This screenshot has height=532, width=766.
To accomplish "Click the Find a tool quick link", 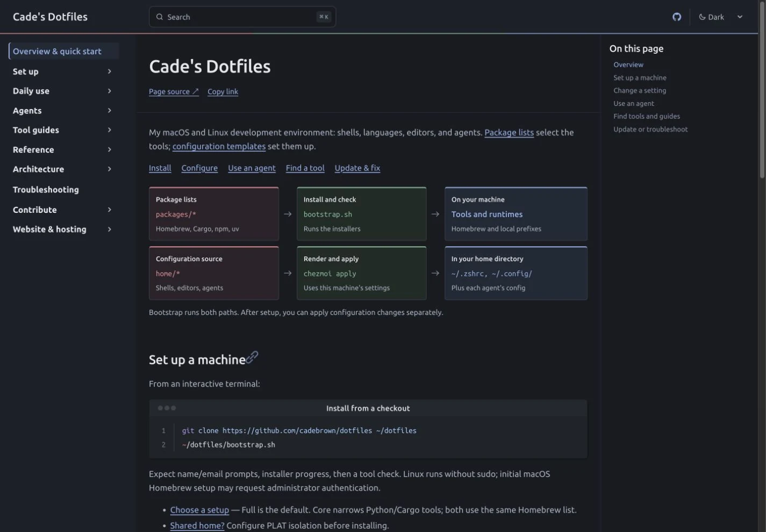I will 305,168.
